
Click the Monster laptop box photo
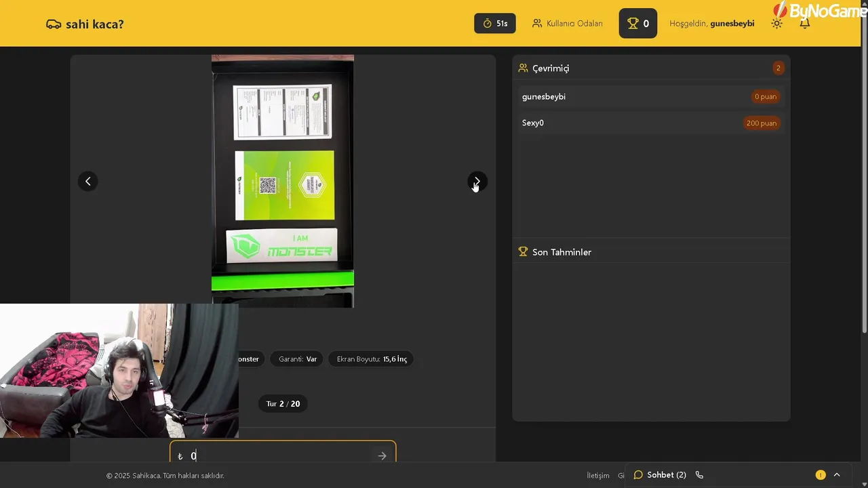(x=283, y=181)
